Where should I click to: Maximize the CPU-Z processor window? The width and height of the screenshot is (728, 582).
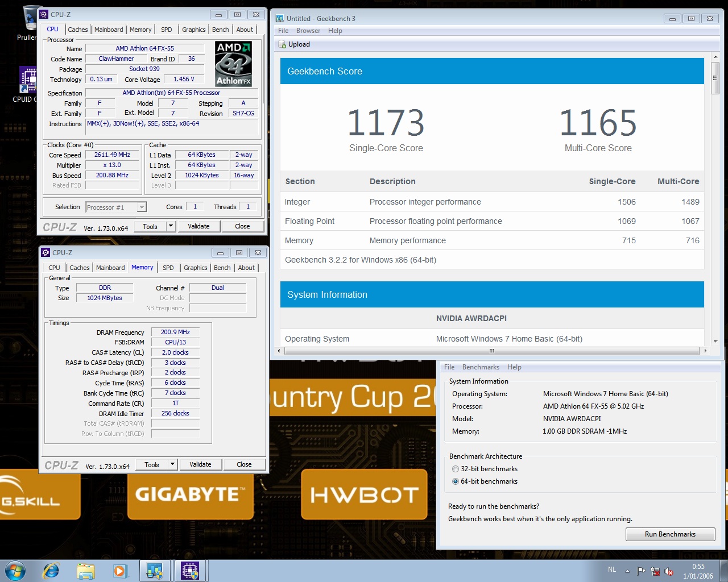[237, 15]
